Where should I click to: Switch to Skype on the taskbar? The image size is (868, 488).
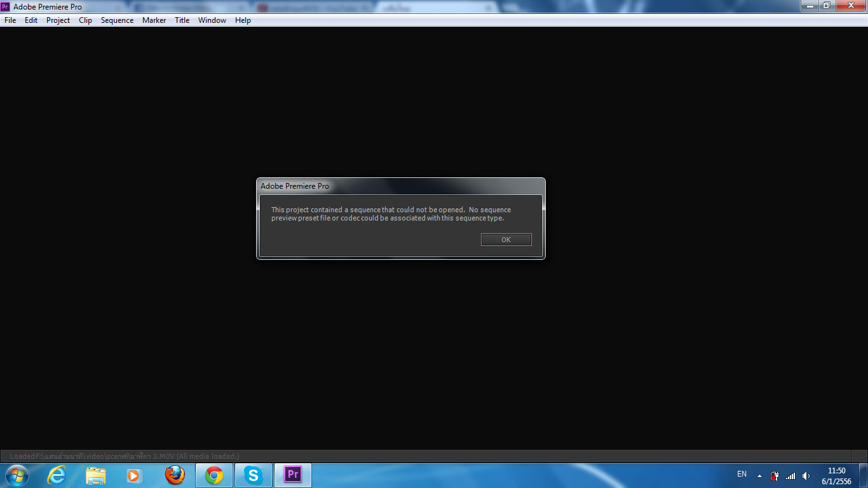[254, 475]
